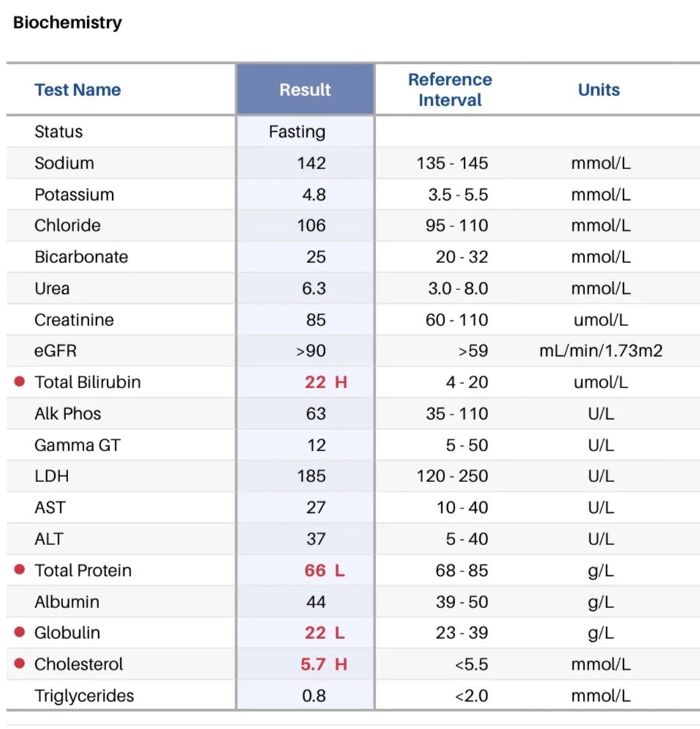Select the Triglycerides test name
The height and width of the screenshot is (729, 700).
click(84, 696)
